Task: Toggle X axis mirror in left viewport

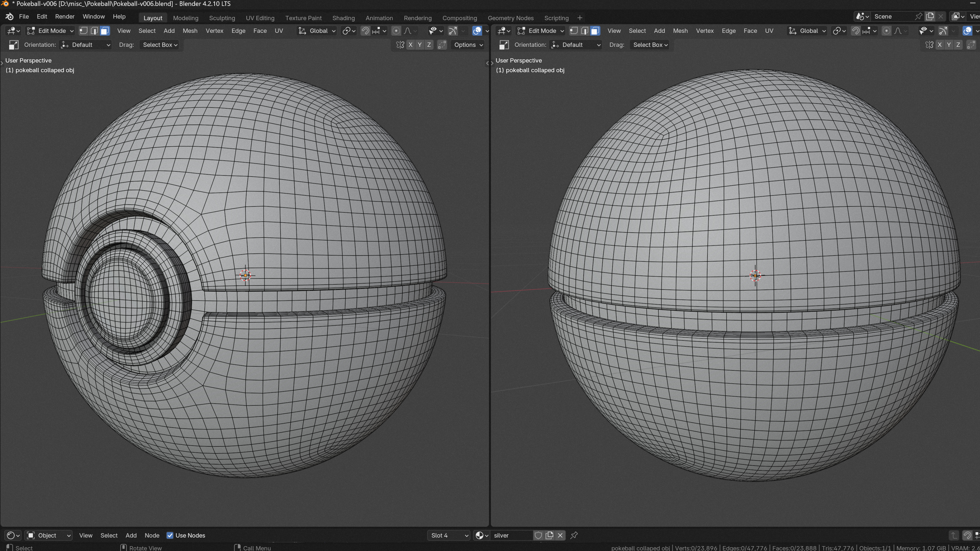Action: coord(410,45)
